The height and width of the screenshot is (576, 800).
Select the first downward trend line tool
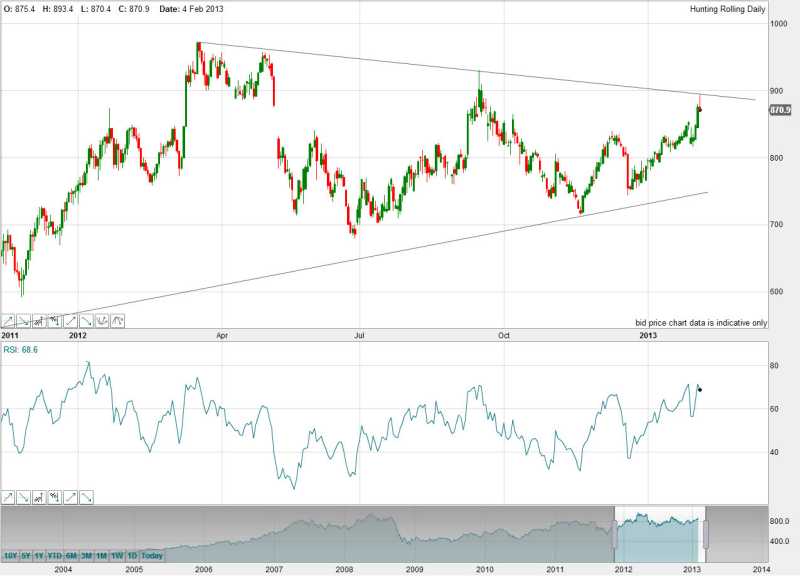click(x=23, y=321)
